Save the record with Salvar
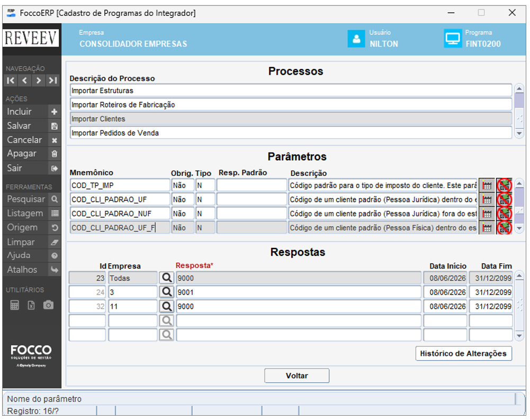The image size is (530, 420). 32,126
